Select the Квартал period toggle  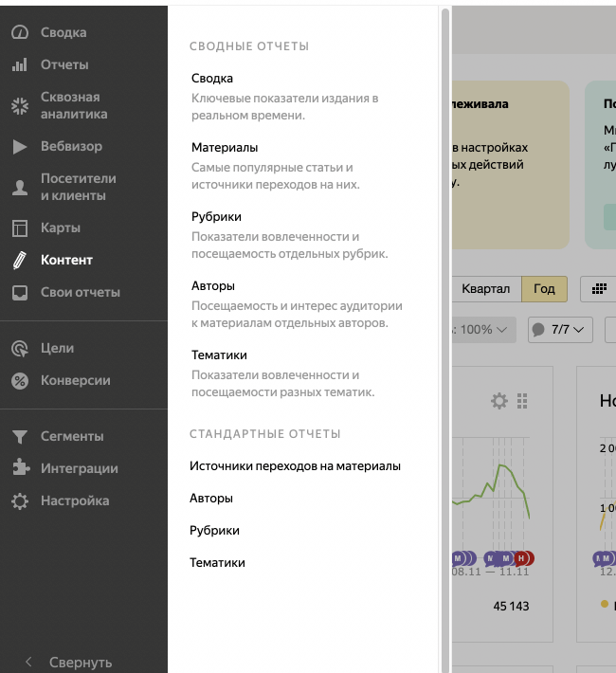click(486, 289)
